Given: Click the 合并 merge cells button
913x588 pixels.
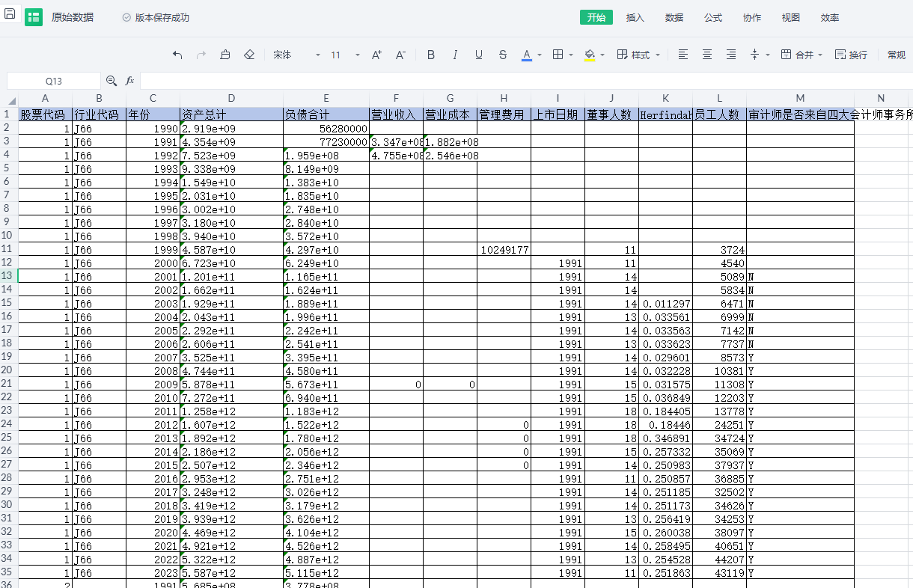Looking at the screenshot, I should coord(796,55).
